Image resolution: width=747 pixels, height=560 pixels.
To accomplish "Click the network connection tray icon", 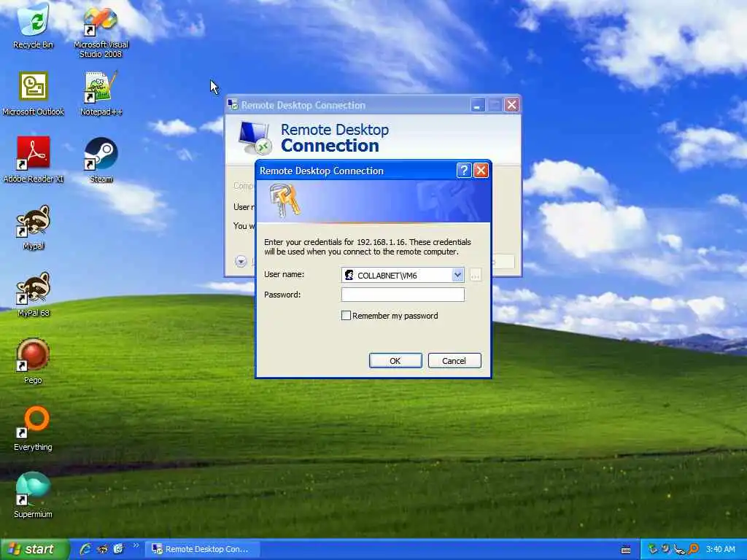I will 679,550.
